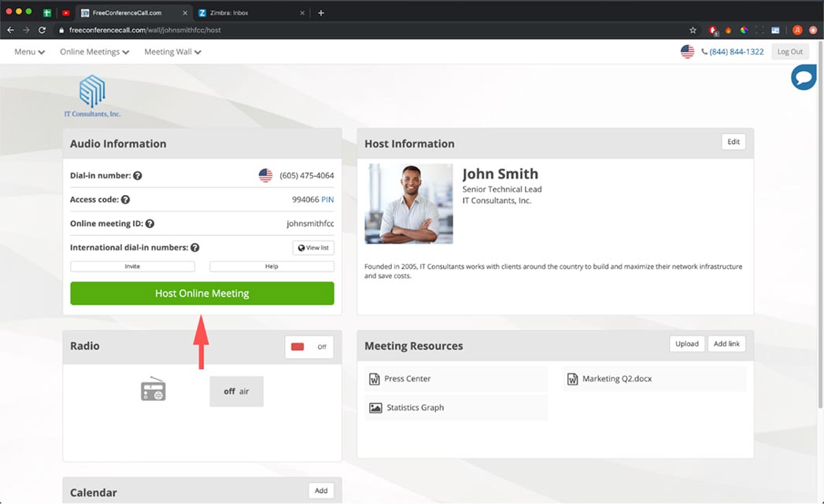This screenshot has width=824, height=504.
Task: Open the Meeting Wall dropdown
Action: [172, 52]
